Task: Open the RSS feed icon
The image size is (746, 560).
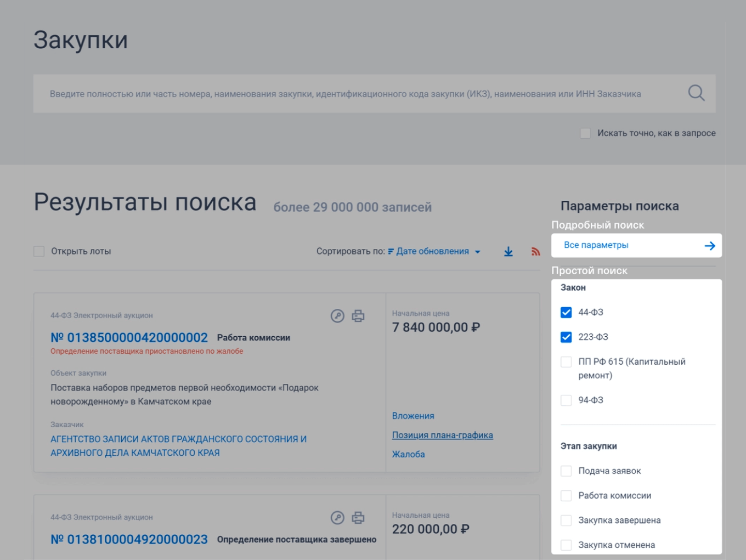Action: (x=536, y=251)
